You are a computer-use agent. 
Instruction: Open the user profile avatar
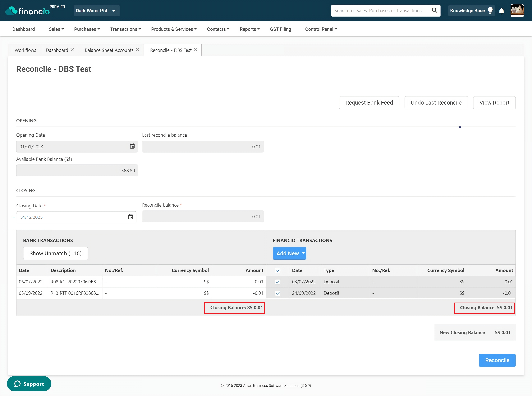point(517,11)
